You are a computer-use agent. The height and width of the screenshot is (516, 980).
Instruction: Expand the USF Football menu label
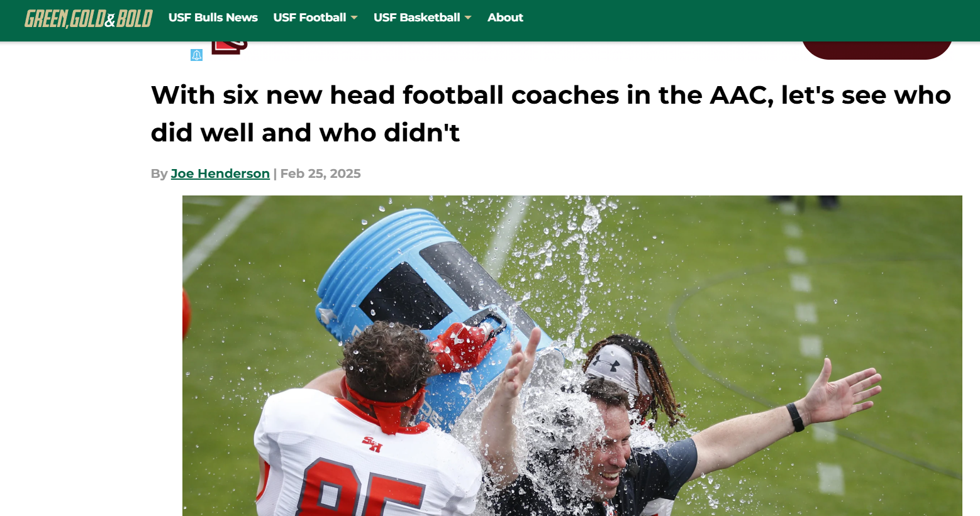(309, 18)
